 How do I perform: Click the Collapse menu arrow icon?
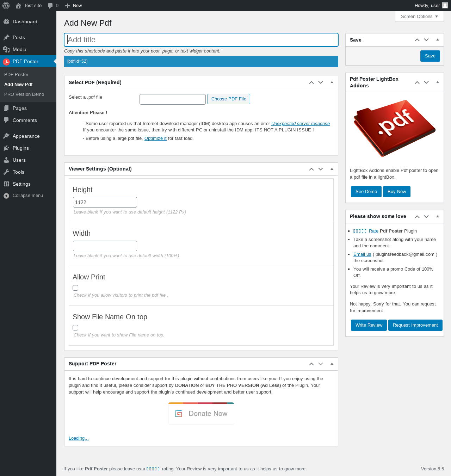[x=6, y=196]
